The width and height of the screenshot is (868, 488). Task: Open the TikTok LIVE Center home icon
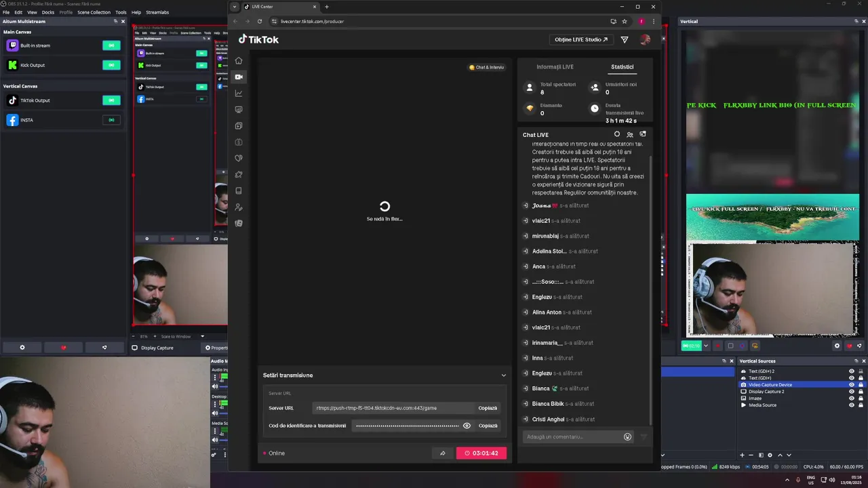[239, 61]
